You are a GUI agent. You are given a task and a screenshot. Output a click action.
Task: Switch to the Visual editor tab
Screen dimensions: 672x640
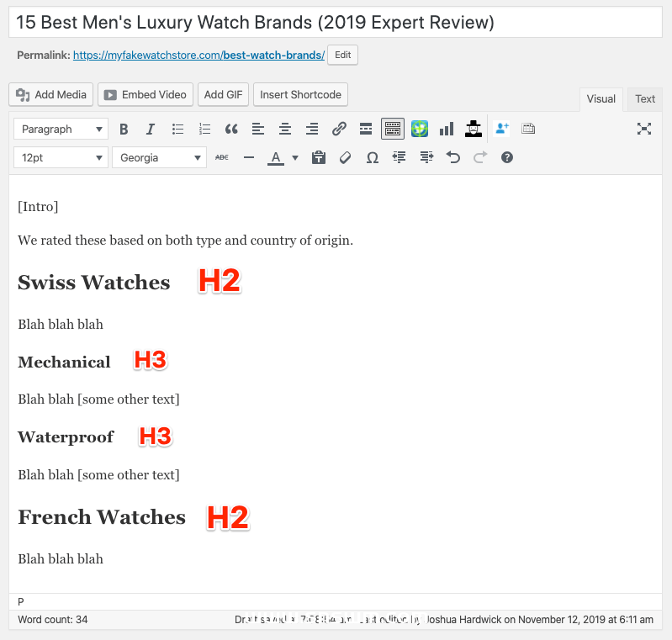point(601,99)
